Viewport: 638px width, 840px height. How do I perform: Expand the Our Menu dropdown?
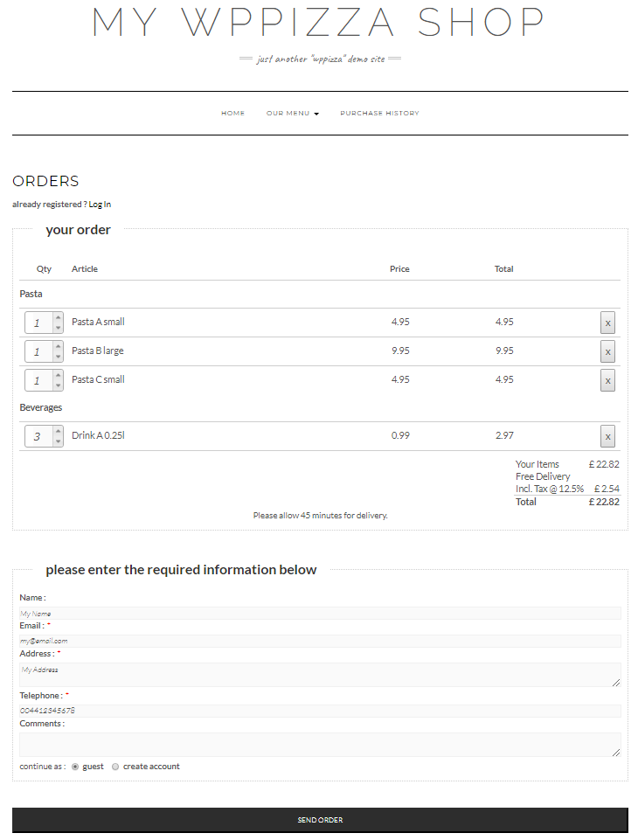coord(292,114)
